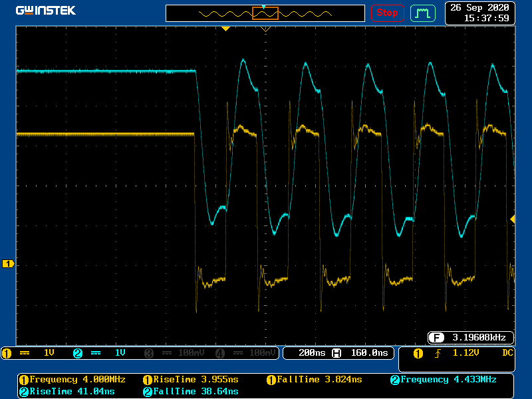Screen dimensions: 532x399
Task: Click the orange zoom window in waveform overview
Action: point(265,13)
